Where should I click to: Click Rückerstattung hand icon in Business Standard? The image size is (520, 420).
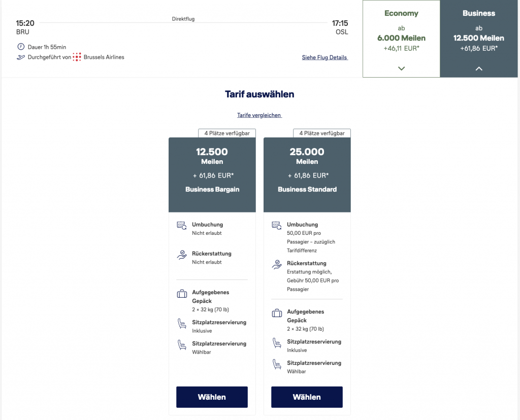point(277,264)
